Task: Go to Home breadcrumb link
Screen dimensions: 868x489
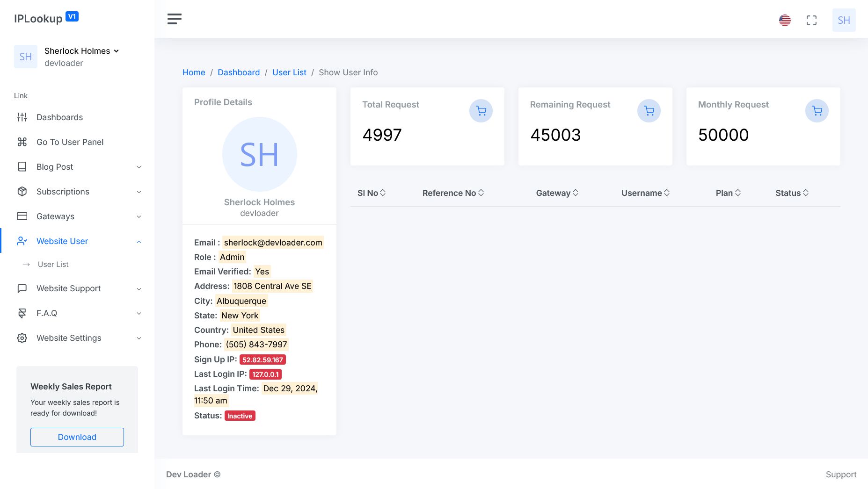Action: click(194, 72)
